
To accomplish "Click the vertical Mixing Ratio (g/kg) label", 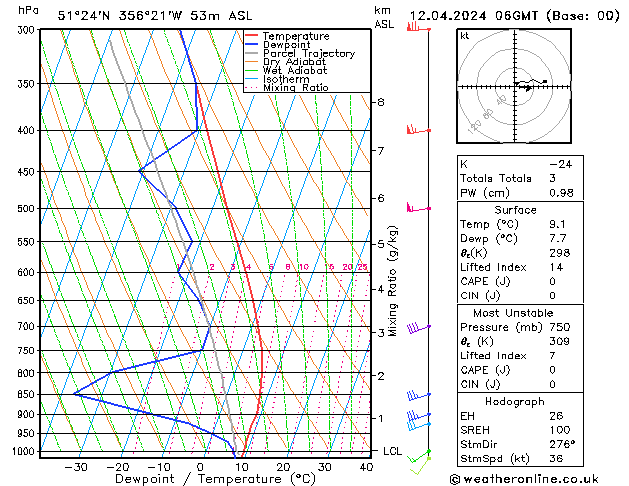I will coord(392,281).
